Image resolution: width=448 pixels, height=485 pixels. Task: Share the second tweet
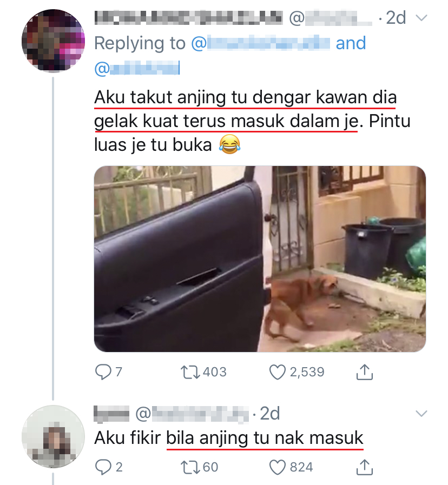(x=364, y=466)
